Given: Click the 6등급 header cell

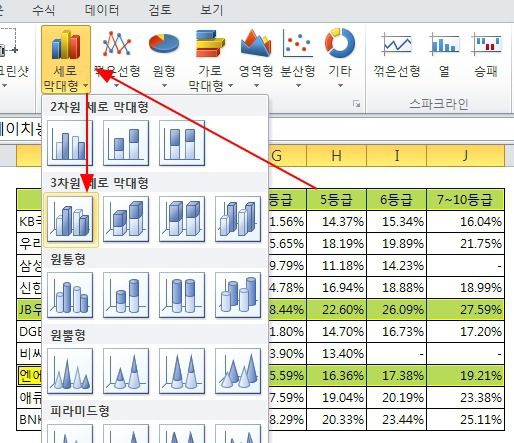Looking at the screenshot, I should click(397, 199).
